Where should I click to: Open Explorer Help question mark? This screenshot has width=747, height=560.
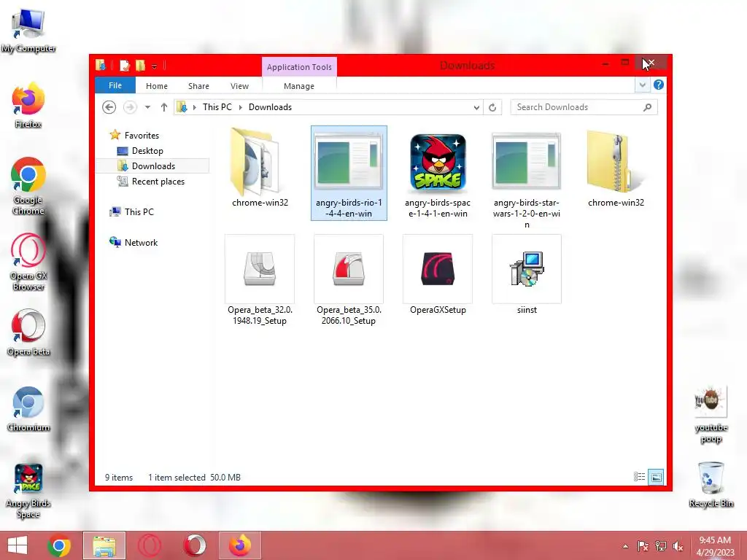[659, 85]
